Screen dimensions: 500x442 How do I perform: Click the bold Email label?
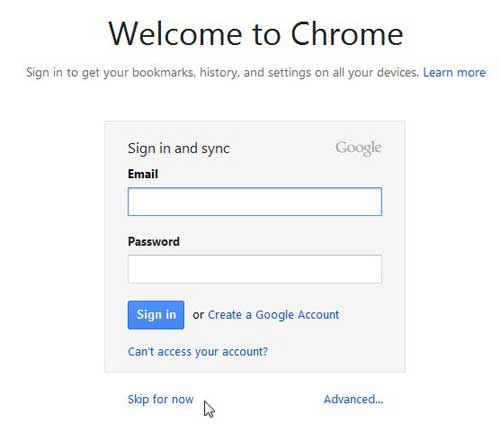pos(143,174)
